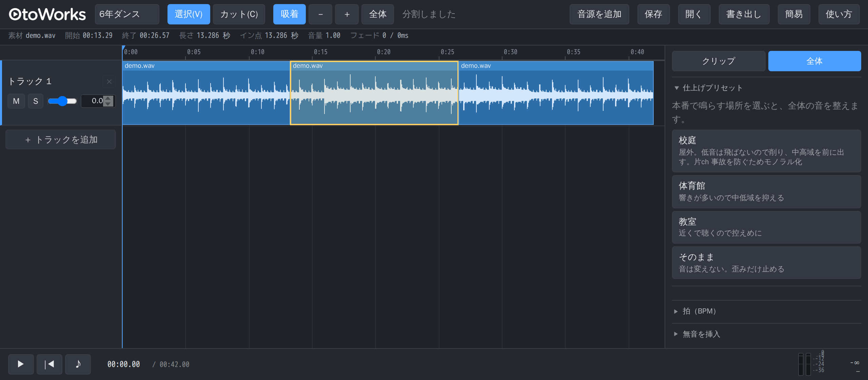This screenshot has width=868, height=380.
Task: Click the 書き出し export button
Action: click(x=744, y=14)
